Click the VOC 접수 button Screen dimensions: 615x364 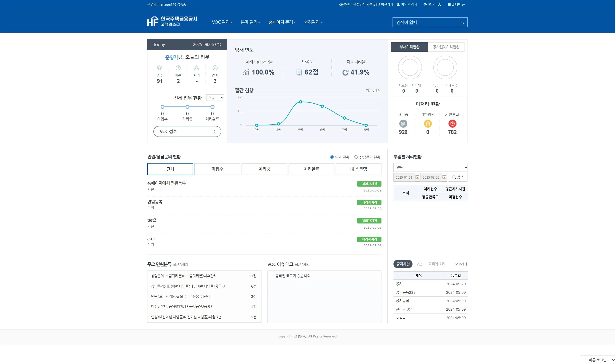(x=187, y=131)
